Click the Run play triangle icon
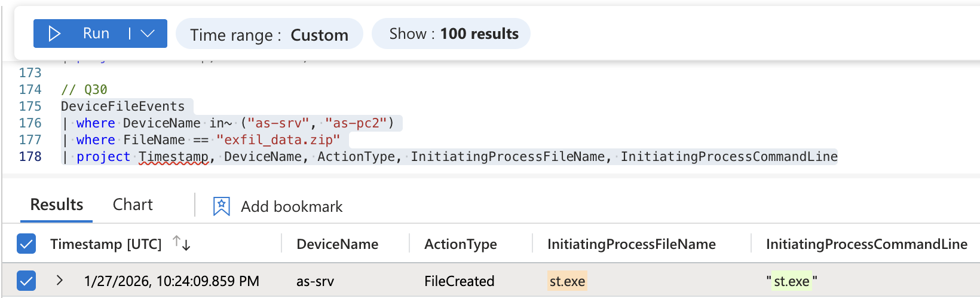Screen dimensions: 980x298 54,34
